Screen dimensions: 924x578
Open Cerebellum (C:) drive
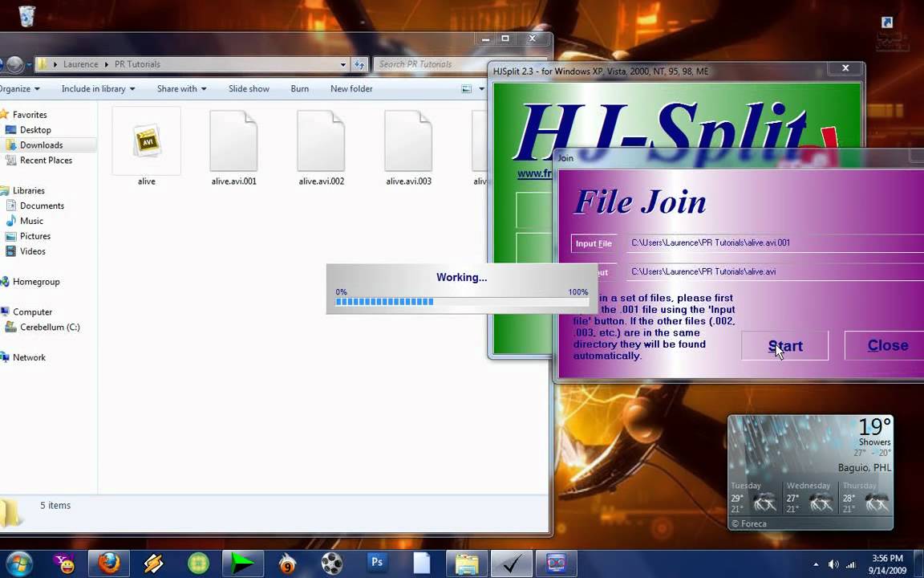(x=50, y=328)
